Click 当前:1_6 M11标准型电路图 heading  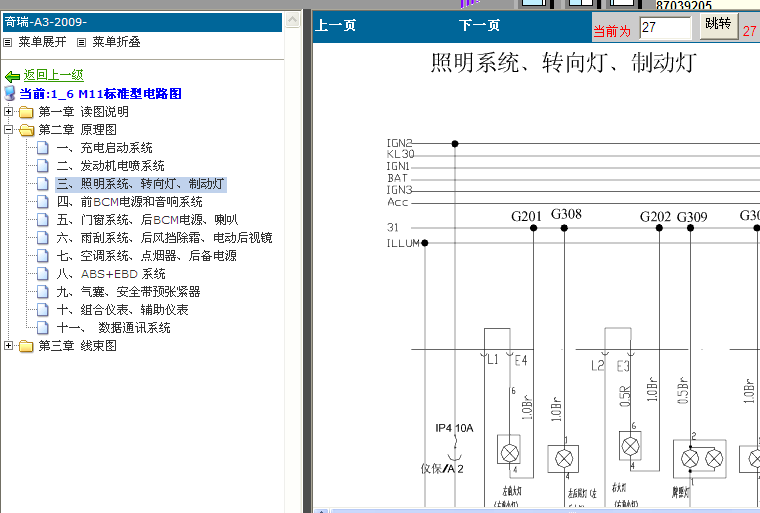[x=100, y=94]
